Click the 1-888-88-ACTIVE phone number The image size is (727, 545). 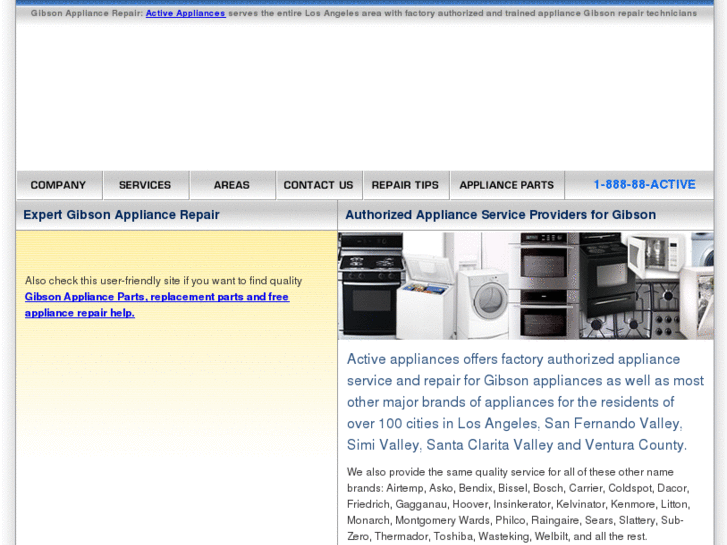click(x=644, y=185)
